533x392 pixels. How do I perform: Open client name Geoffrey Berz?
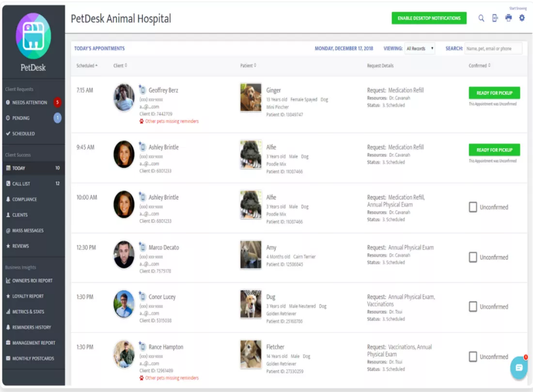pyautogui.click(x=163, y=90)
